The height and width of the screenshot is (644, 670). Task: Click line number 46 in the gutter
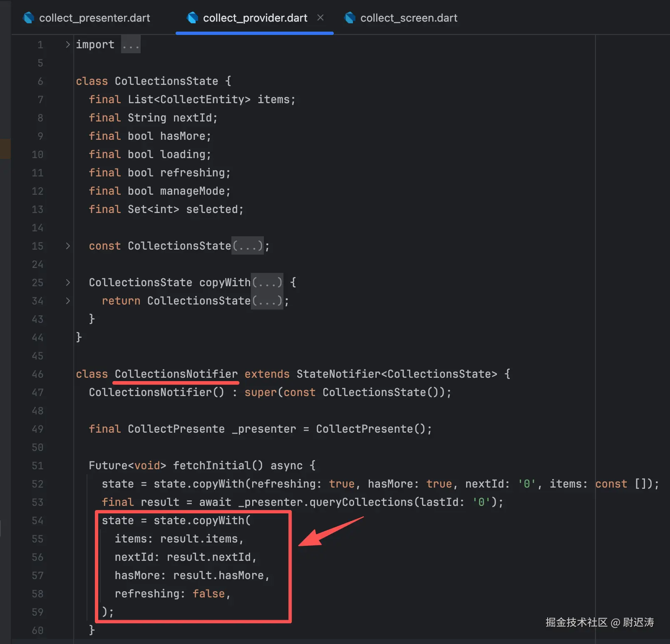[37, 374]
